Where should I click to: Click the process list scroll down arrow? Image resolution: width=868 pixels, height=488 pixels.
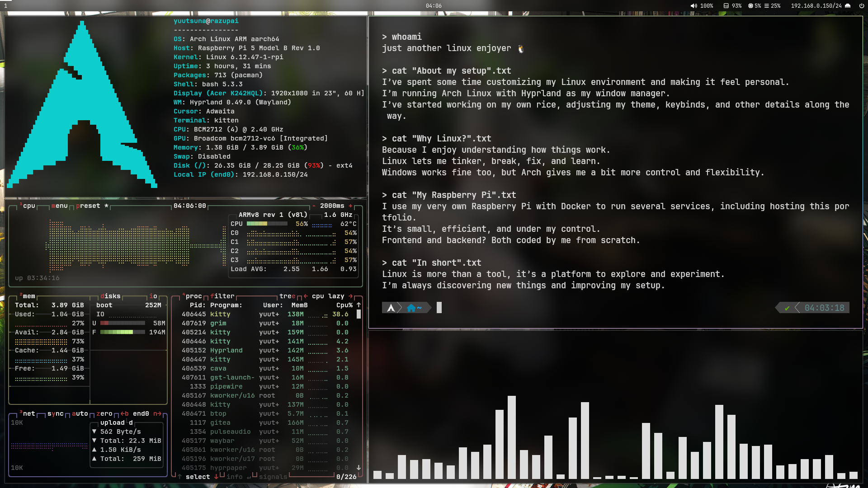coord(359,468)
